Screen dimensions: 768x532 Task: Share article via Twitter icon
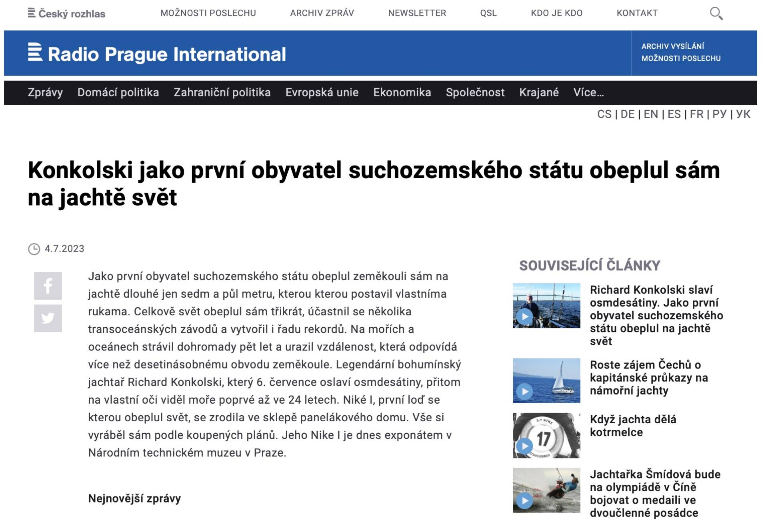click(x=48, y=318)
